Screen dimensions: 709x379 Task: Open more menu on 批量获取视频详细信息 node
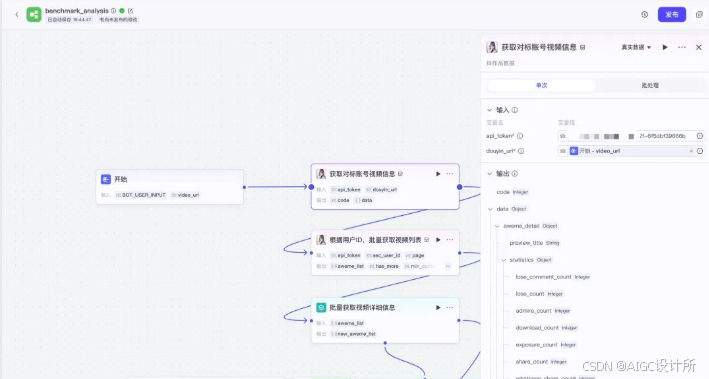tap(449, 308)
